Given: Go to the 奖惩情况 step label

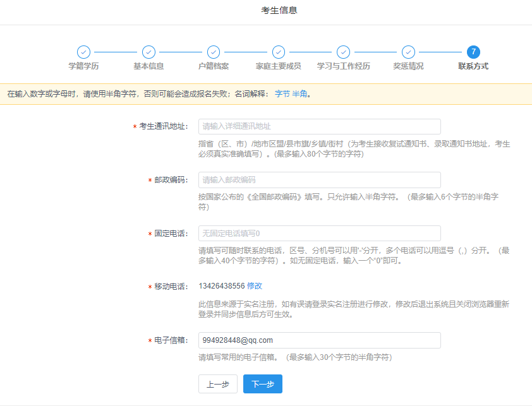Looking at the screenshot, I should [x=409, y=66].
